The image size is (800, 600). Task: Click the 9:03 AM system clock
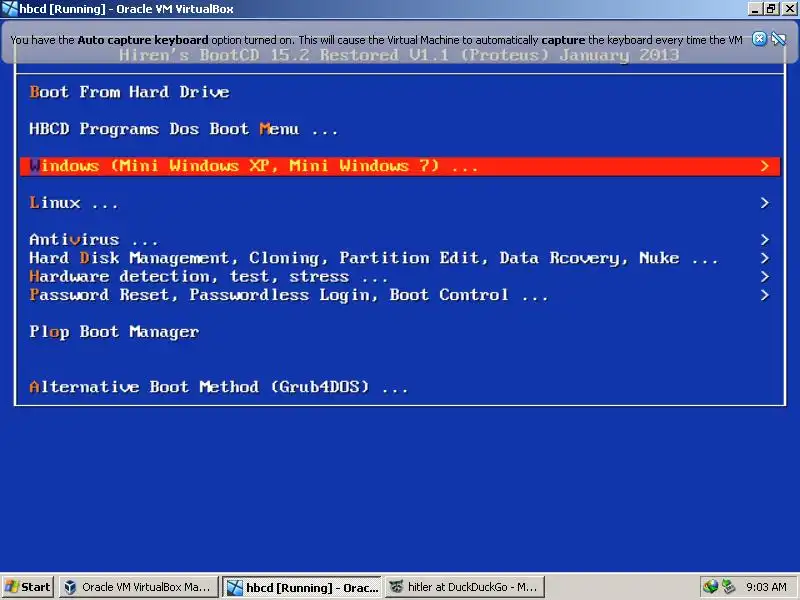click(766, 587)
